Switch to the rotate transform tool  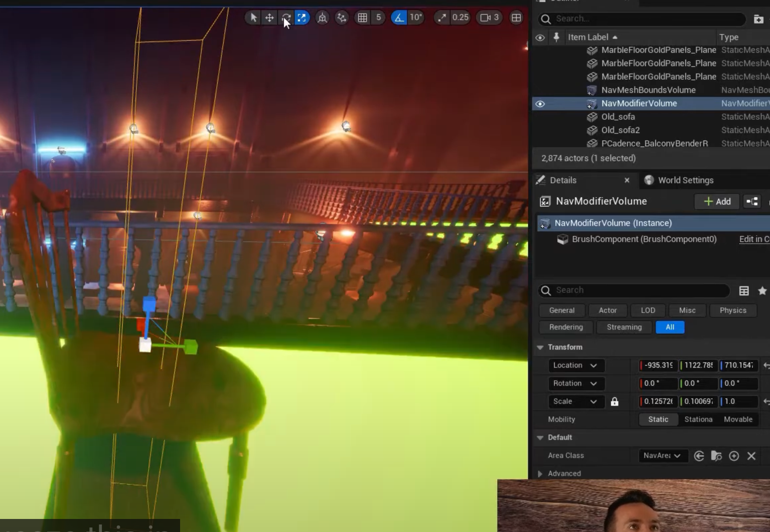coord(286,18)
